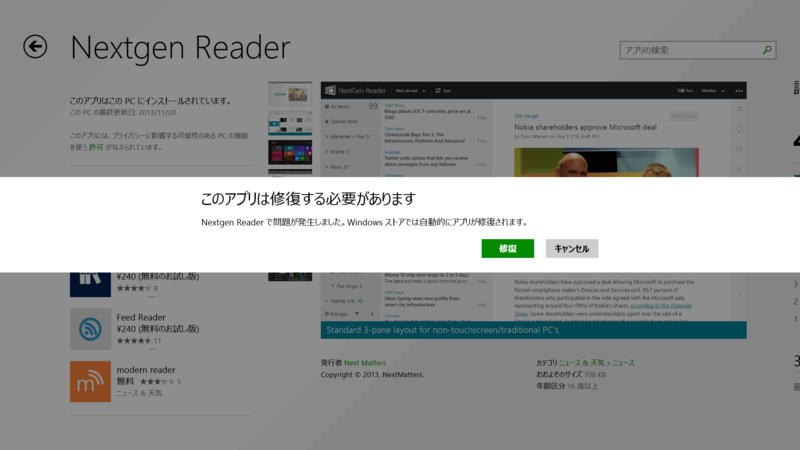Go back with the circled arrow
Viewport: 800px width, 450px height.
click(x=35, y=47)
